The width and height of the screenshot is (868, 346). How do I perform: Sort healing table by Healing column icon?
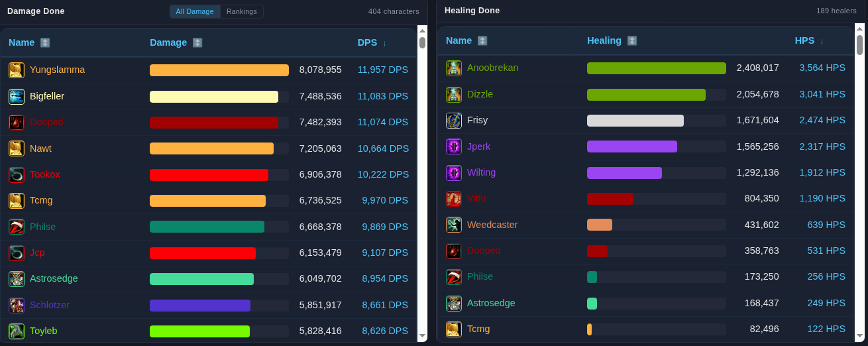(632, 40)
